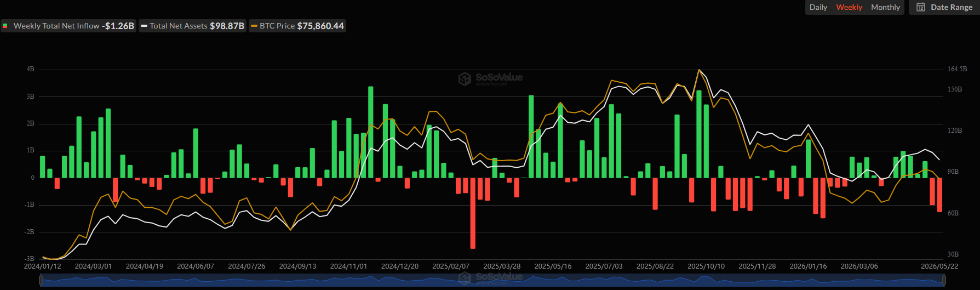The image size is (980, 290).
Task: Click the -3B left axis value
Action: pos(29,258)
